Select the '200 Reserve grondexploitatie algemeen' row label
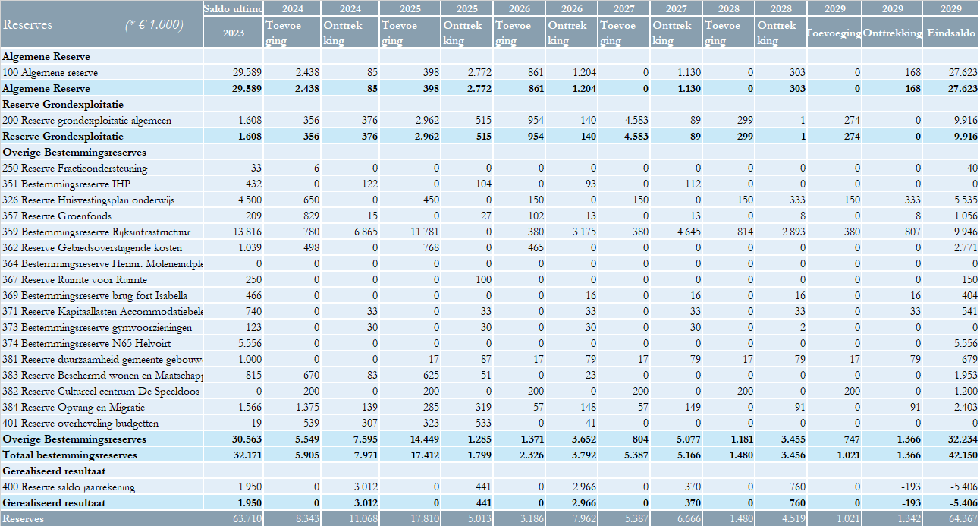980x526 pixels. (86, 121)
